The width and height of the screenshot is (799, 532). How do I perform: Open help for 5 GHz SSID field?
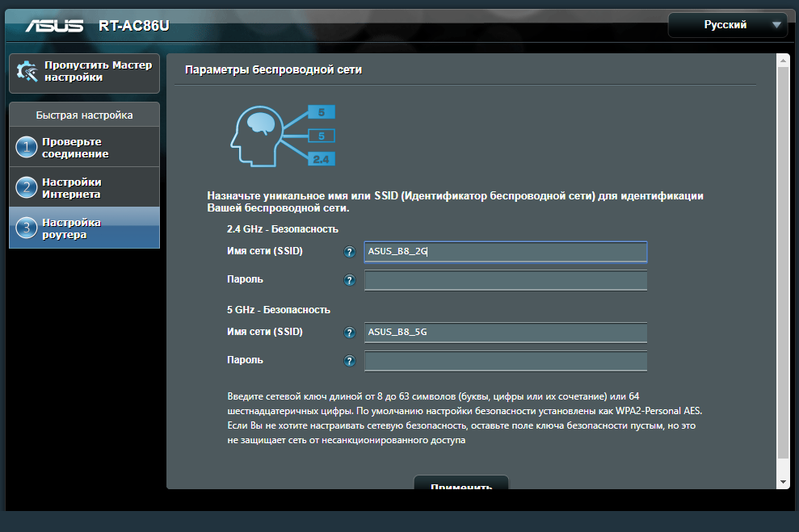(349, 333)
